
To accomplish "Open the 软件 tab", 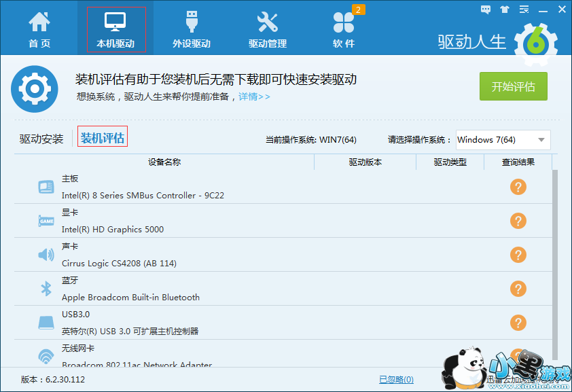I will tap(344, 30).
